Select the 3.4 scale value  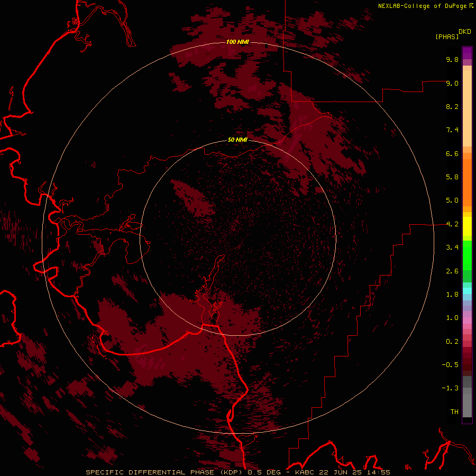point(452,248)
